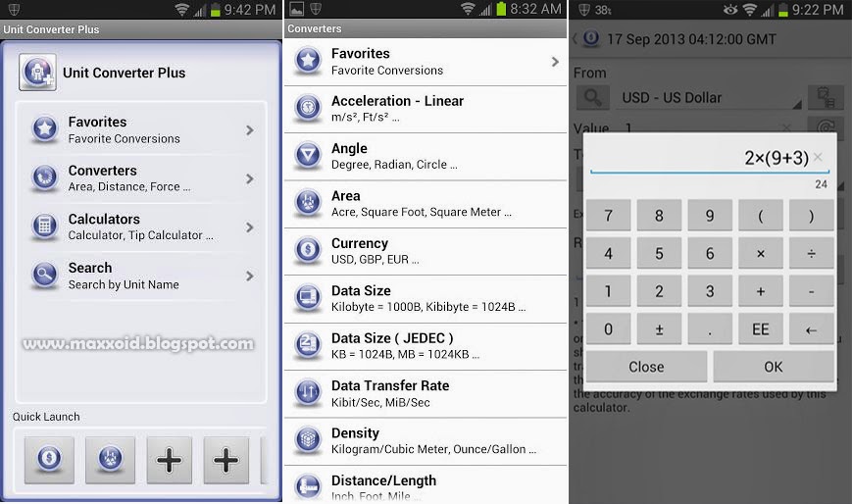Tap 17 Sep 2013 04:12:00 GMT title

(x=691, y=39)
